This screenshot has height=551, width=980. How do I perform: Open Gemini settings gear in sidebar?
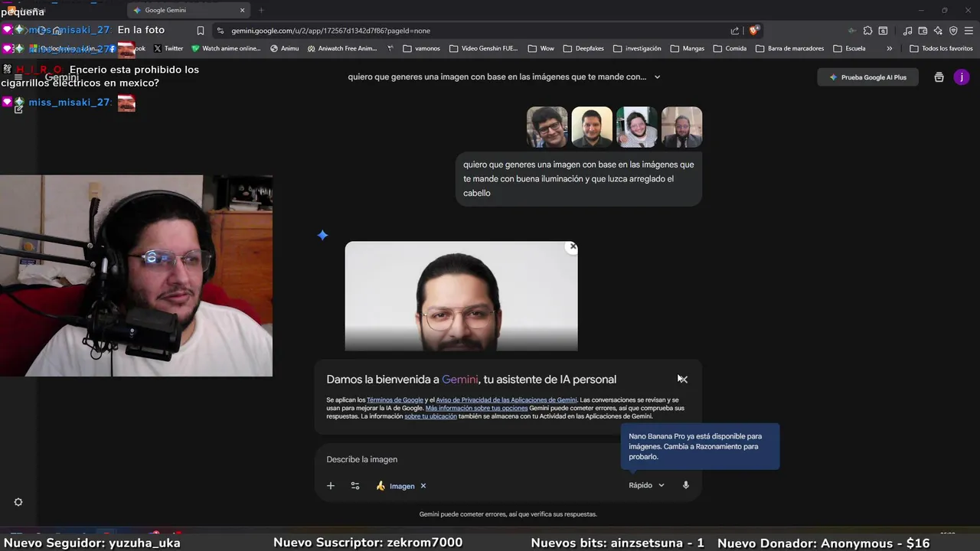click(x=18, y=502)
